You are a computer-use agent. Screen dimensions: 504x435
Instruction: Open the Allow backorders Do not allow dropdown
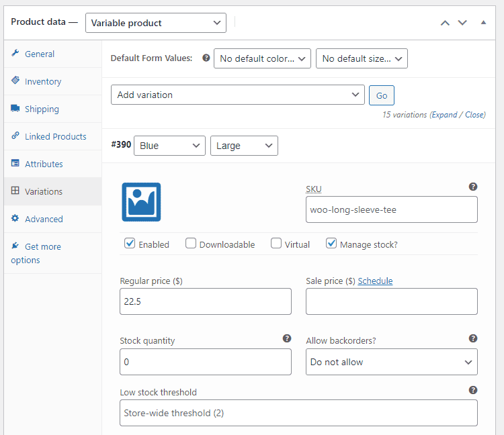coord(392,362)
